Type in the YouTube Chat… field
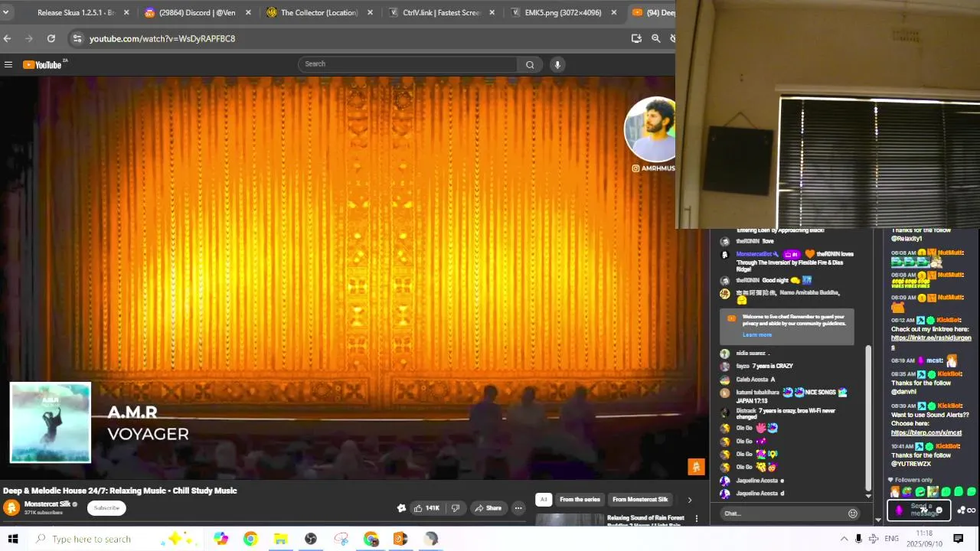 tap(782, 514)
